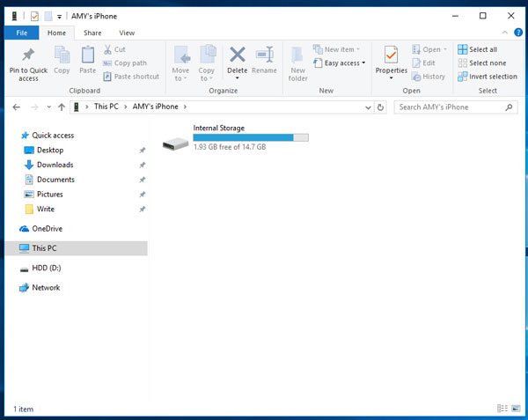Switch to the Home ribbon tab

click(x=56, y=33)
